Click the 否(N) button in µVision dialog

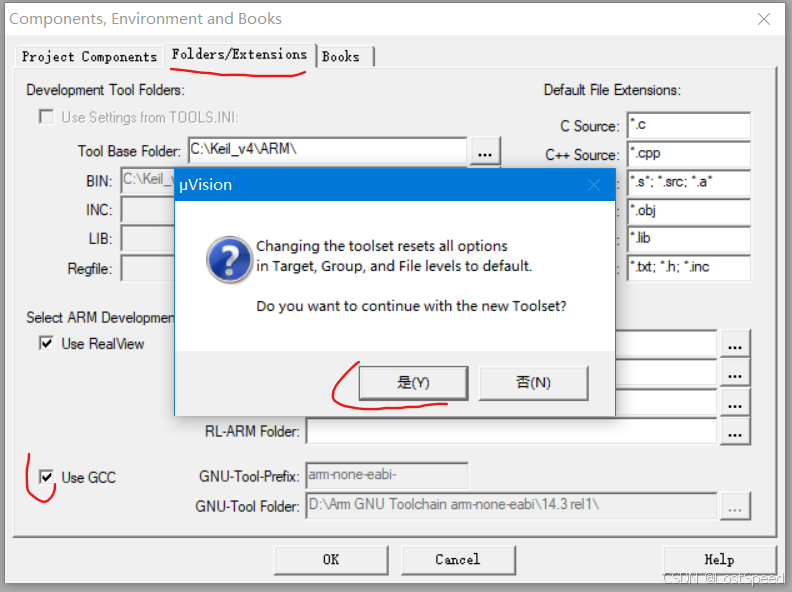[x=533, y=383]
